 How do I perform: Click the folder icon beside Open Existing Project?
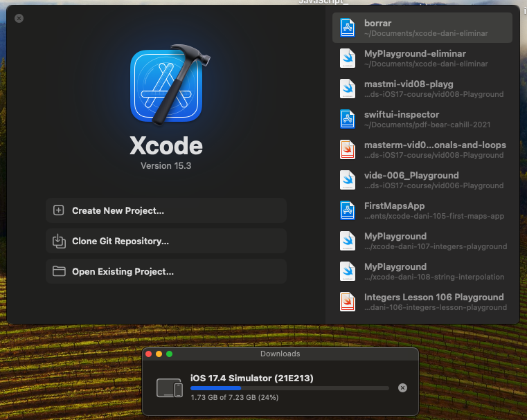pos(59,271)
